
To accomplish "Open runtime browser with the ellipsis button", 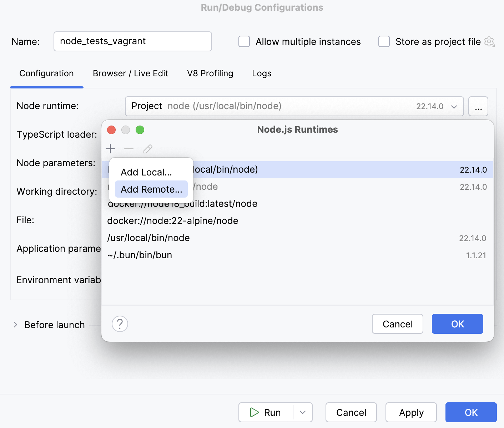I will click(478, 106).
